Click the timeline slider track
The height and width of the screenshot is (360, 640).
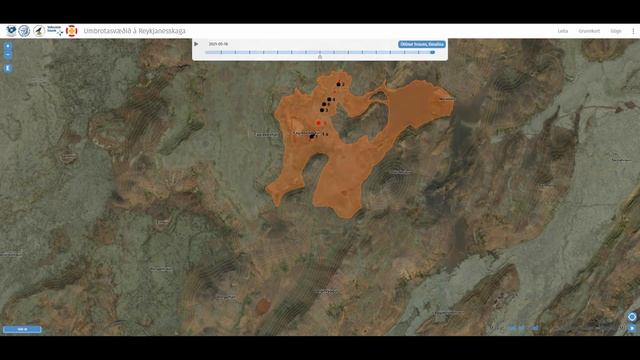coord(319,52)
